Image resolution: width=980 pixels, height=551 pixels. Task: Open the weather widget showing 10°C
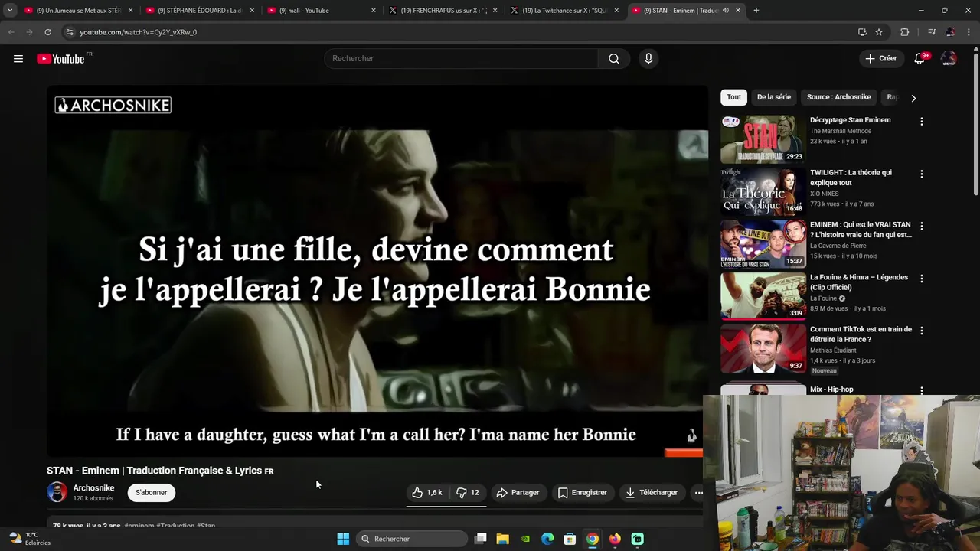coord(30,539)
